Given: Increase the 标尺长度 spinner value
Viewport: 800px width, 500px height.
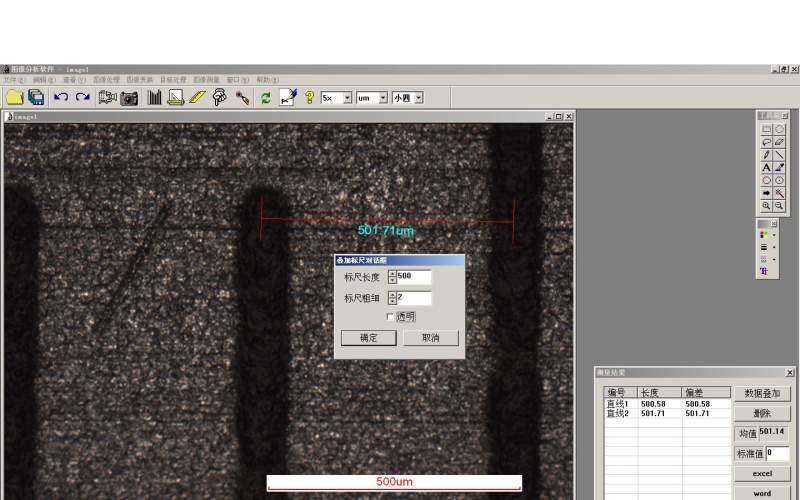Looking at the screenshot, I should [x=392, y=274].
